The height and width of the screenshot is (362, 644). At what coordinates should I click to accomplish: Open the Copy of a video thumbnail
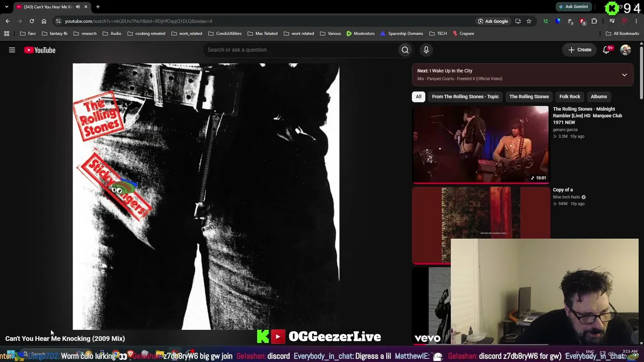click(480, 225)
